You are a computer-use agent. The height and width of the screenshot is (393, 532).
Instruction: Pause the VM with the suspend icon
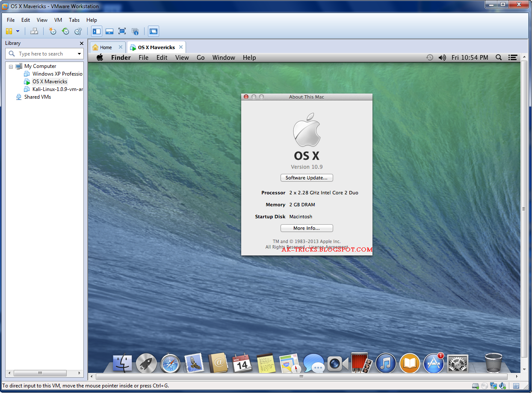point(9,31)
